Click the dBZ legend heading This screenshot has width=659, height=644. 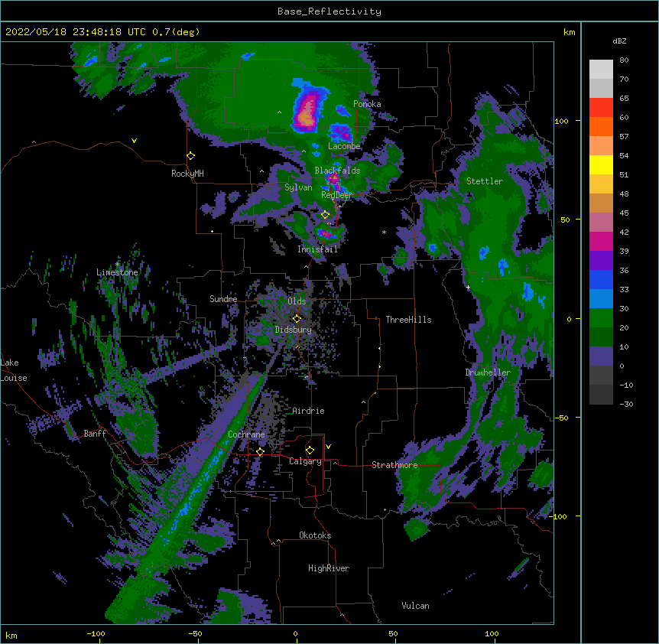[x=619, y=41]
